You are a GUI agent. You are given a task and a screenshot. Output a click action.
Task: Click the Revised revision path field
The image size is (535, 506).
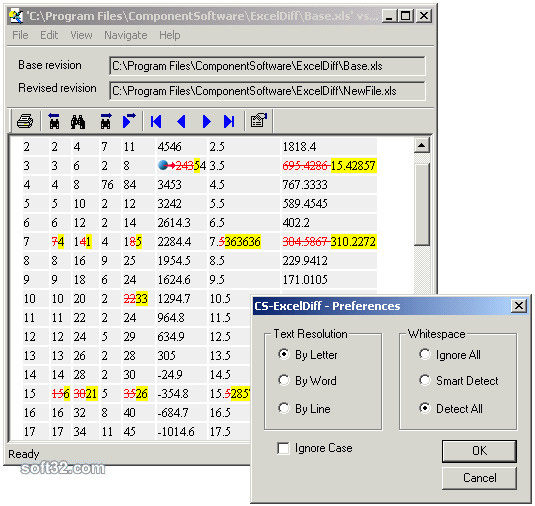pyautogui.click(x=267, y=91)
